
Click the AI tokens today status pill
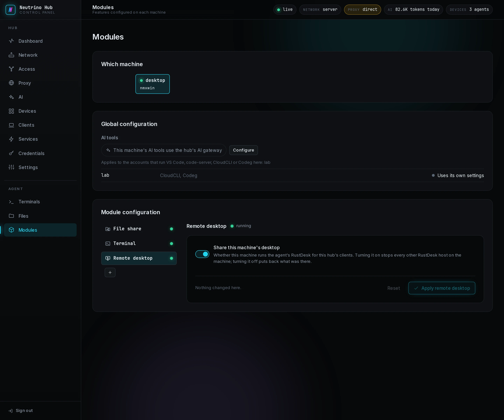tap(413, 10)
